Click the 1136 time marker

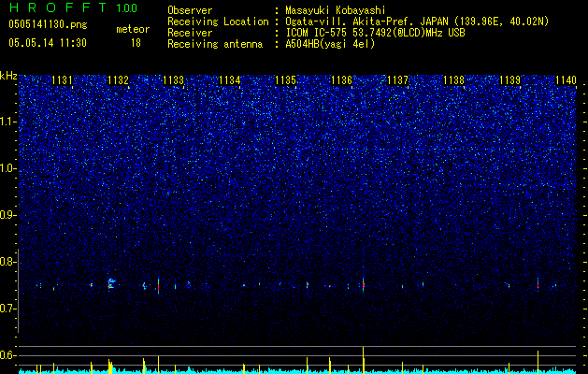coord(342,80)
